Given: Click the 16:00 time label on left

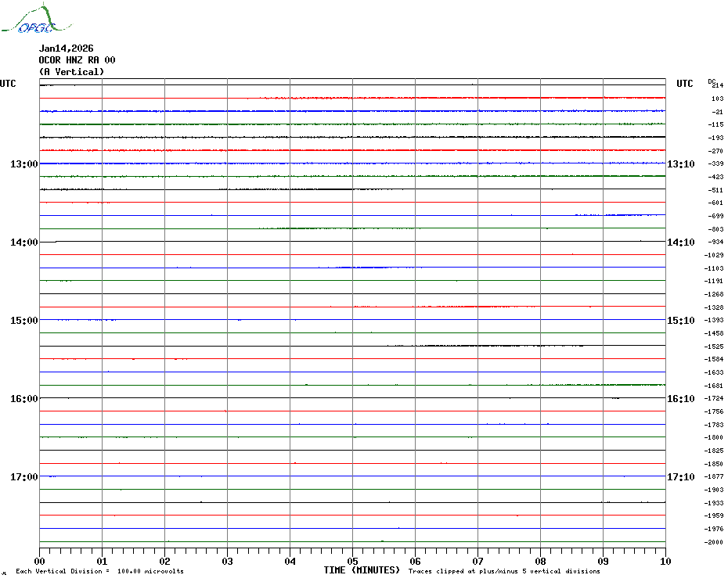Looking at the screenshot, I should click(24, 399).
